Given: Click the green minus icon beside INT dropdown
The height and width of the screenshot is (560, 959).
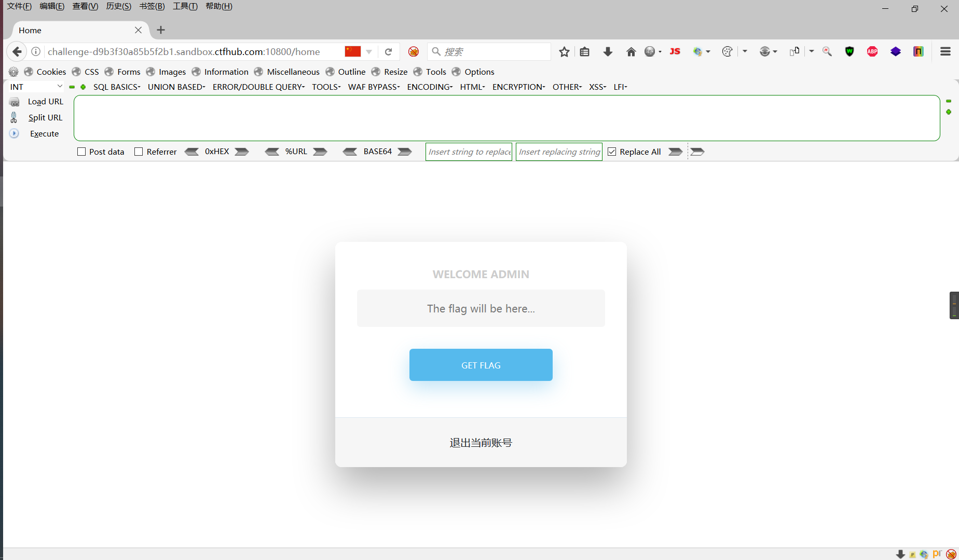Looking at the screenshot, I should point(72,87).
